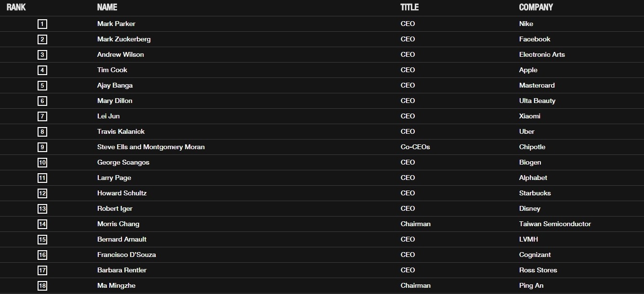Click the Electronic Arts company name
The height and width of the screenshot is (294, 644).
tap(542, 54)
